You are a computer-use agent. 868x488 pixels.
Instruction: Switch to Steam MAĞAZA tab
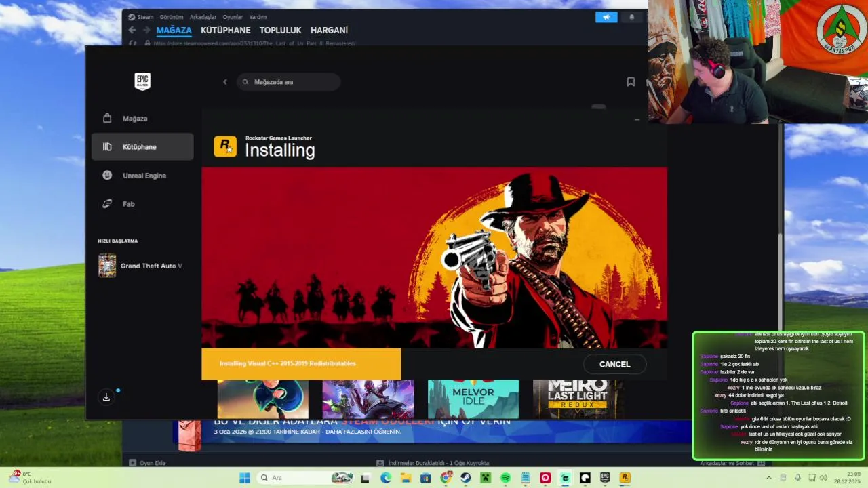coord(174,30)
